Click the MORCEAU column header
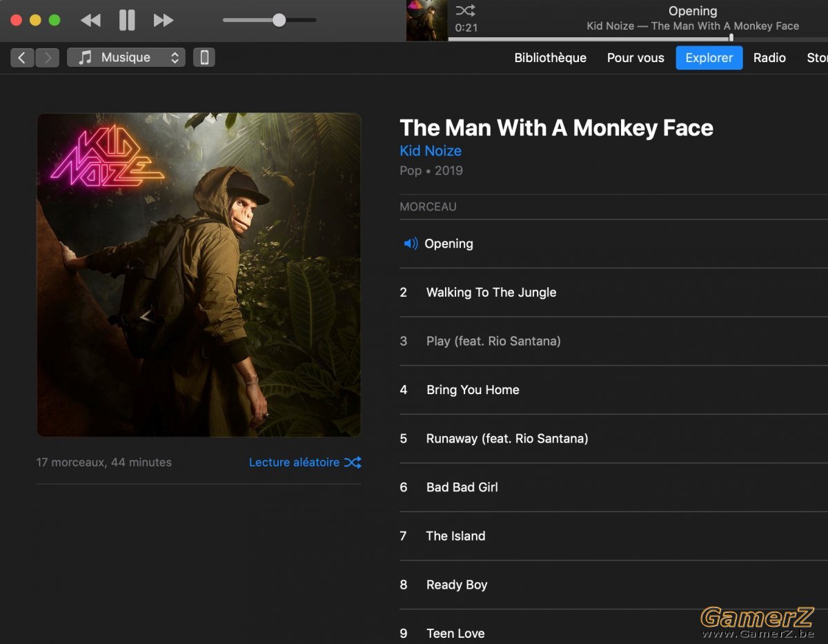Viewport: 828px width, 644px height. (428, 206)
